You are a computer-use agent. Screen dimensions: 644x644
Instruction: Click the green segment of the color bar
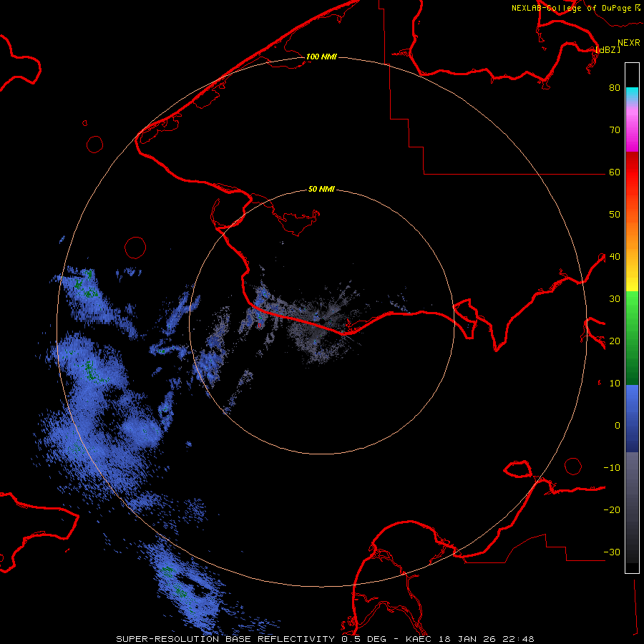tap(632, 338)
